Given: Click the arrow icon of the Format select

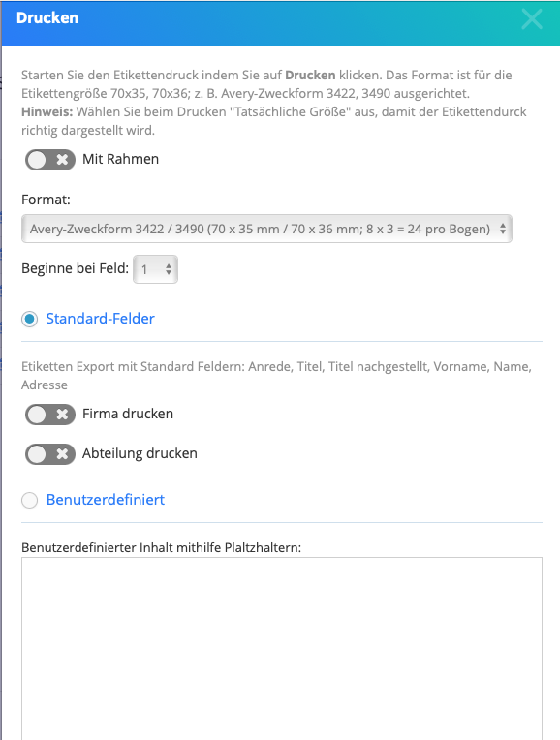Looking at the screenshot, I should pos(503,229).
